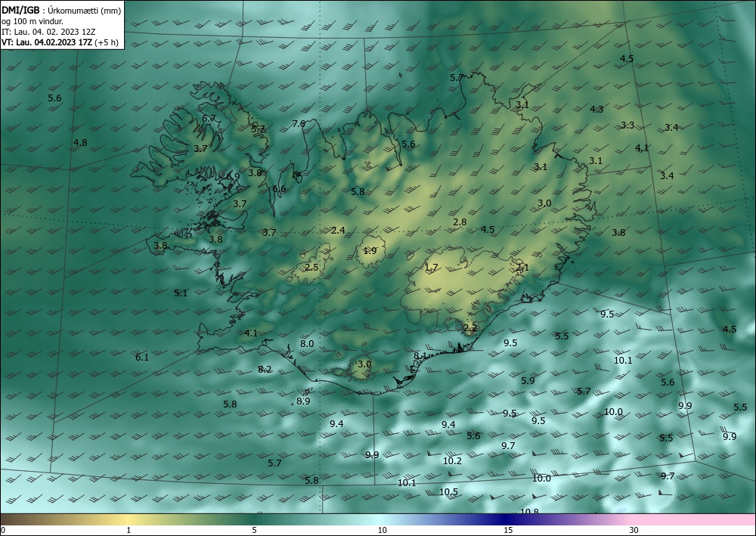Click the 2.2 value near the south coast
The height and width of the screenshot is (536, 756).
coord(470,328)
